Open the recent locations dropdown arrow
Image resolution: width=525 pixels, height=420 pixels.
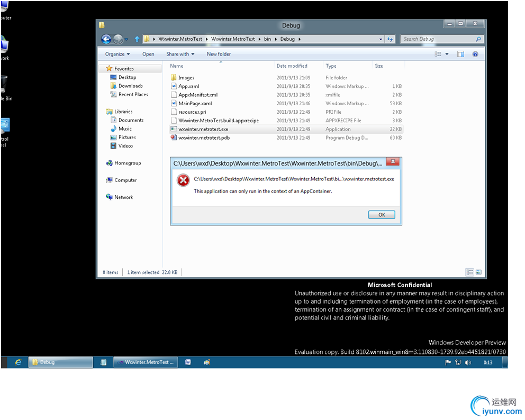(126, 39)
